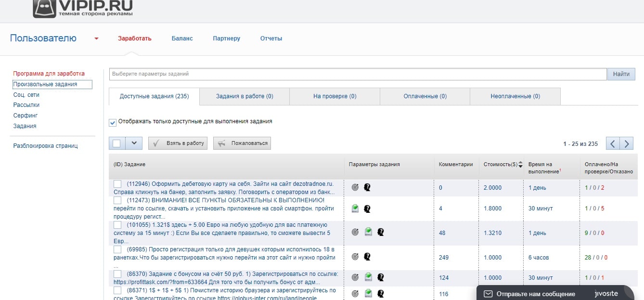Image resolution: width=644 pixels, height=300 pixels.
Task: Click the question-head icon for task 101055
Action: [x=380, y=232]
